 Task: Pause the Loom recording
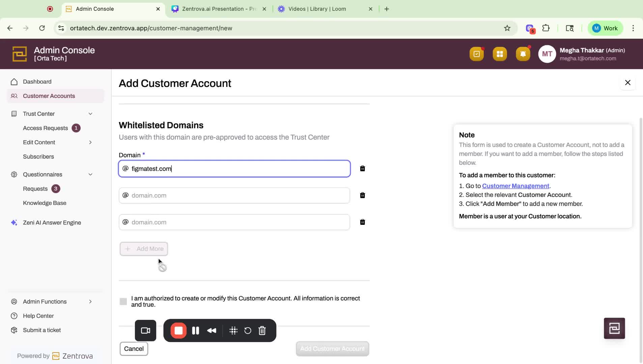pyautogui.click(x=195, y=331)
